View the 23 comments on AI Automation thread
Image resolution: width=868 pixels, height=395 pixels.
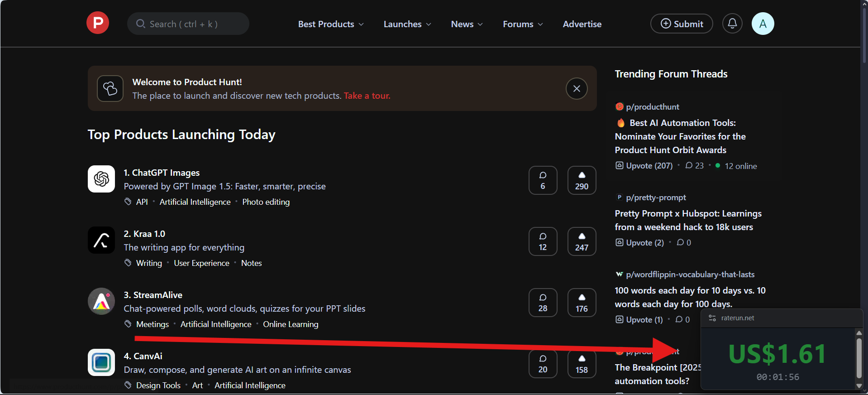tap(695, 166)
